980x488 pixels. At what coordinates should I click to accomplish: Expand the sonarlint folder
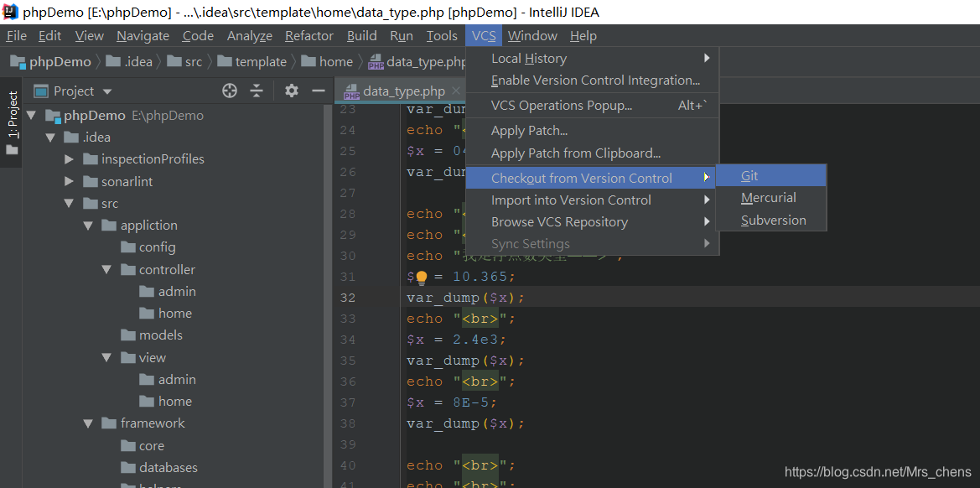coord(70,182)
